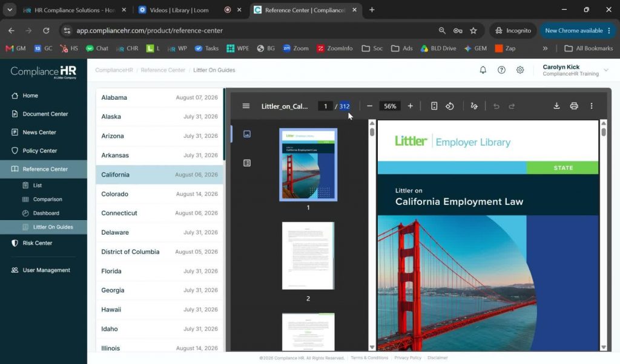Select Florida in the state list

[x=159, y=271]
